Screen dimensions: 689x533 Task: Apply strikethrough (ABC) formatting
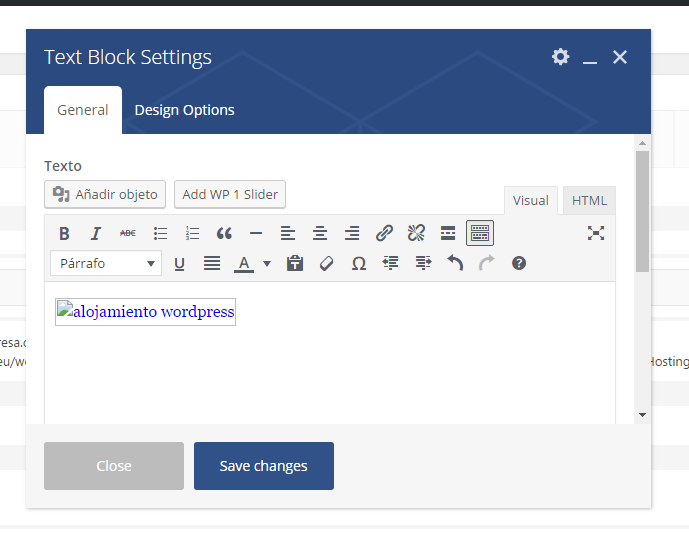128,233
